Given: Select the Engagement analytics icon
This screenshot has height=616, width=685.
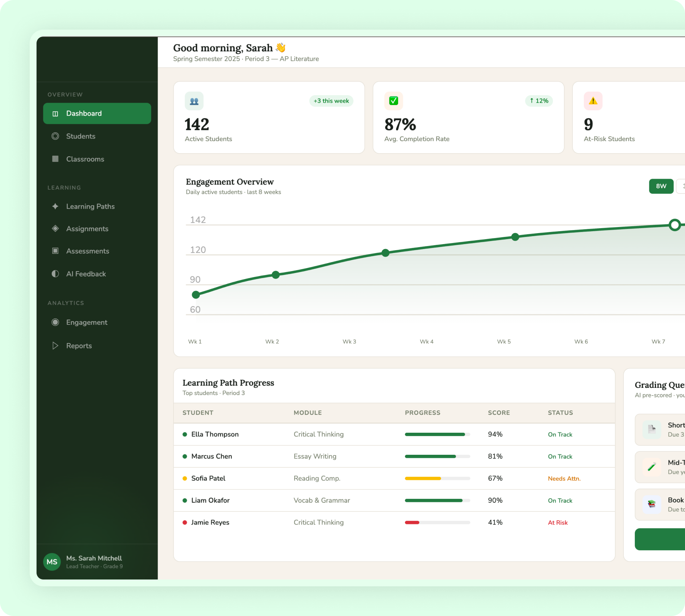Looking at the screenshot, I should point(55,322).
